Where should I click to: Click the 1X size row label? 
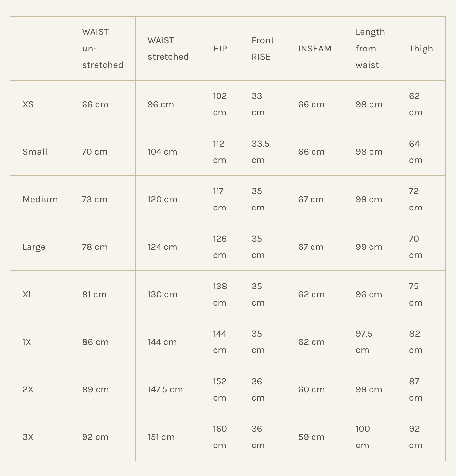pyautogui.click(x=27, y=342)
